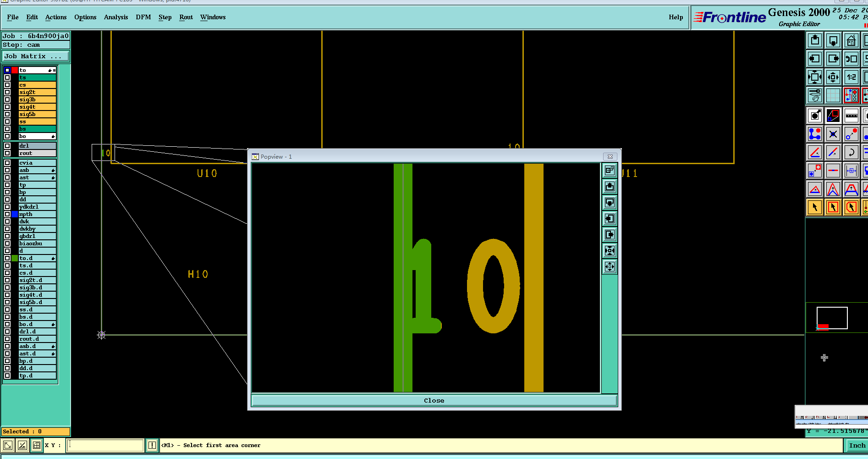
Task: Toggle display checkbox for layer cvia
Action: [7, 163]
